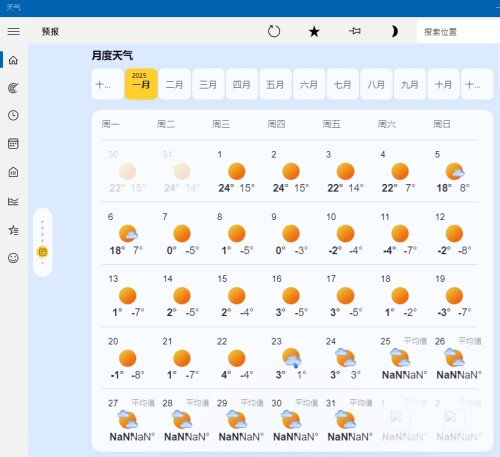Click the sun icon for day 19
This screenshot has height=457, width=500.
point(454,296)
